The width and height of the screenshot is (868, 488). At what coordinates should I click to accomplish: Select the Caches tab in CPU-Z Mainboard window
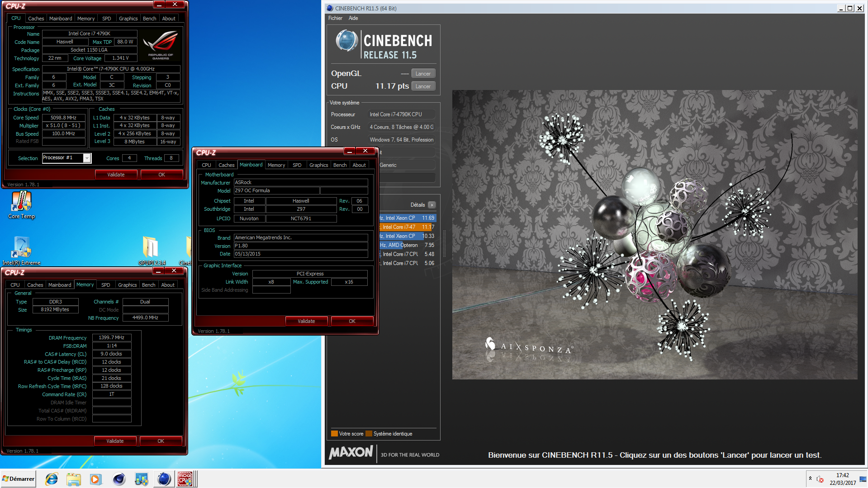pyautogui.click(x=227, y=165)
